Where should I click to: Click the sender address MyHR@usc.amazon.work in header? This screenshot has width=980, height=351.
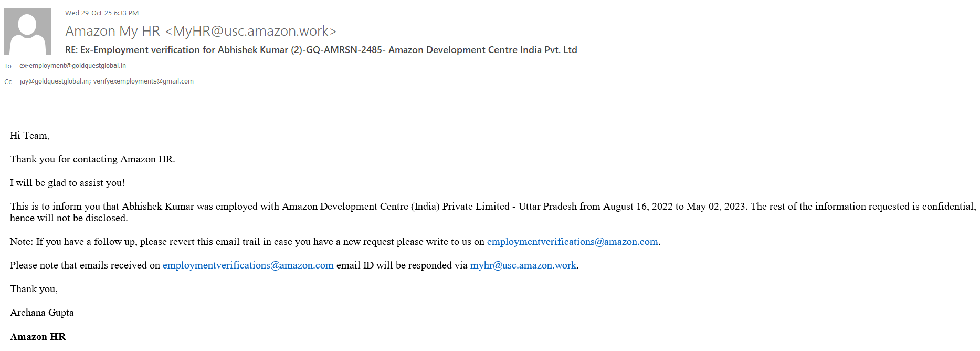pyautogui.click(x=250, y=32)
